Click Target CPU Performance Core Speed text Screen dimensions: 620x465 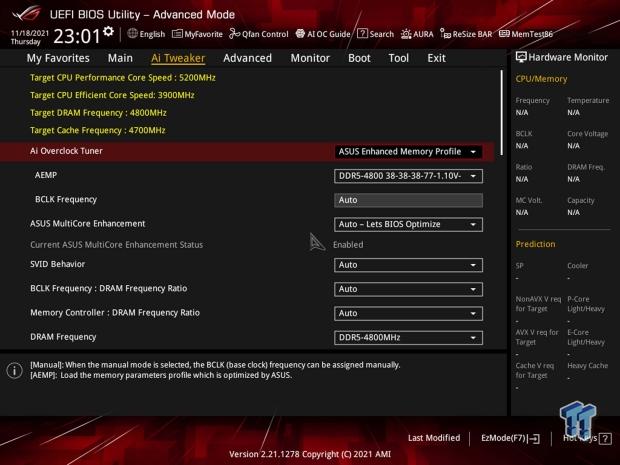click(x=123, y=78)
